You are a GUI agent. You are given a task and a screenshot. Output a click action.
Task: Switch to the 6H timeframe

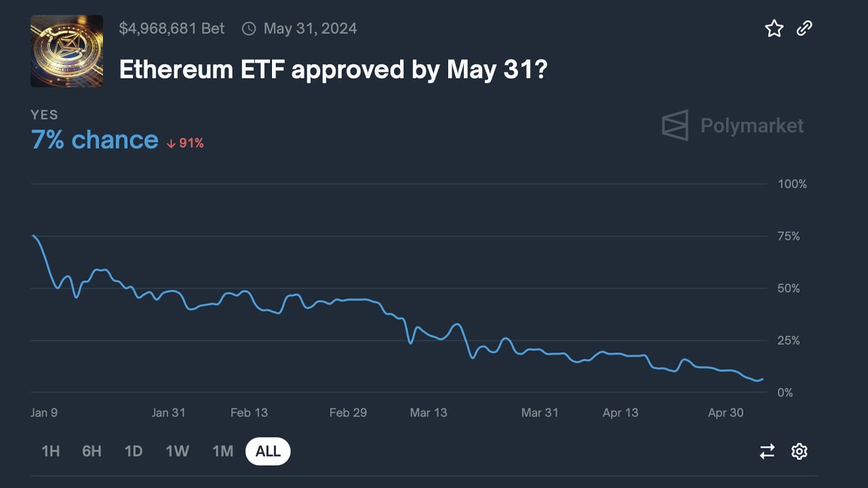(x=91, y=451)
